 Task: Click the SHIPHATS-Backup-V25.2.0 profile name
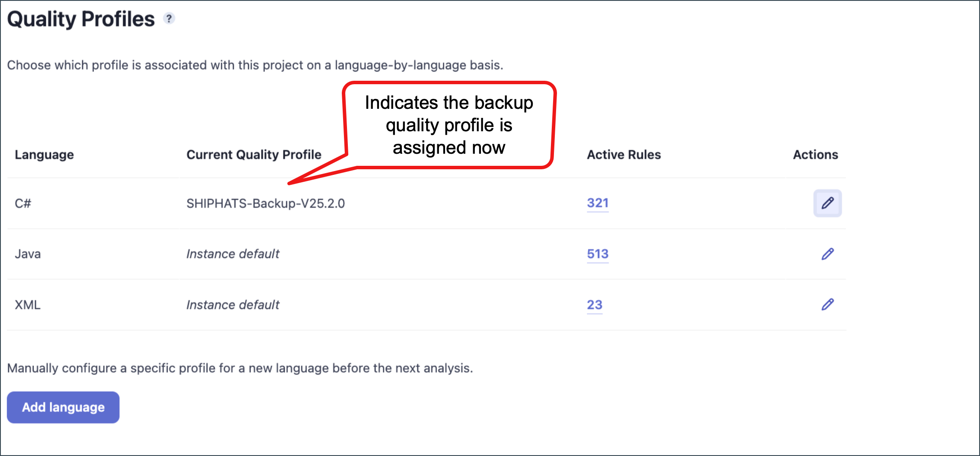(265, 203)
